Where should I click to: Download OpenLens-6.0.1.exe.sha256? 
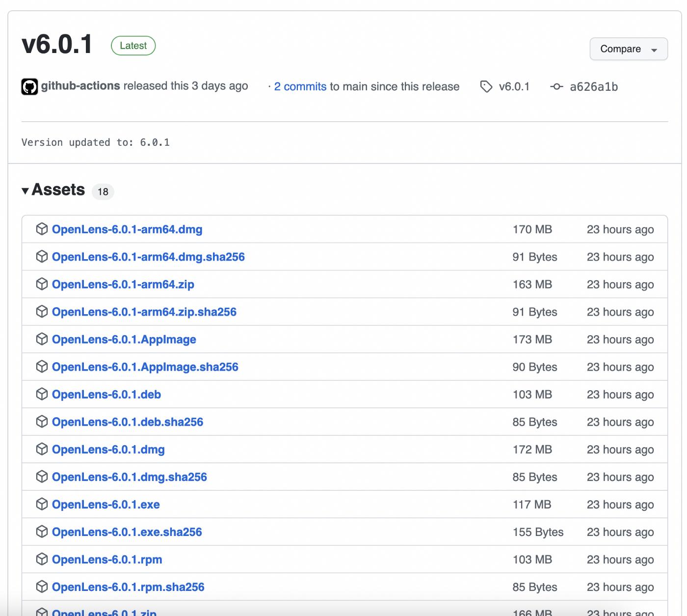[x=127, y=532]
